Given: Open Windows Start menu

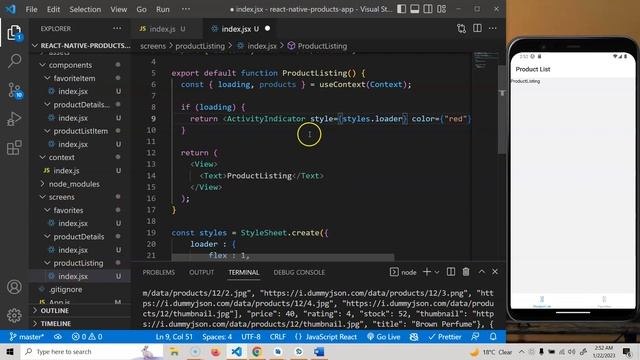Looking at the screenshot, I should coord(10,351).
